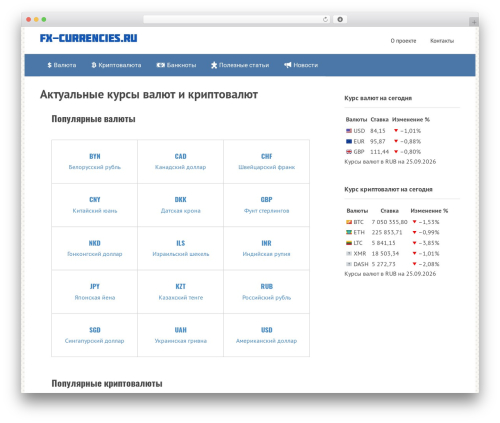
Task: Click the star icon beside Полезные статьи
Action: 214,65
